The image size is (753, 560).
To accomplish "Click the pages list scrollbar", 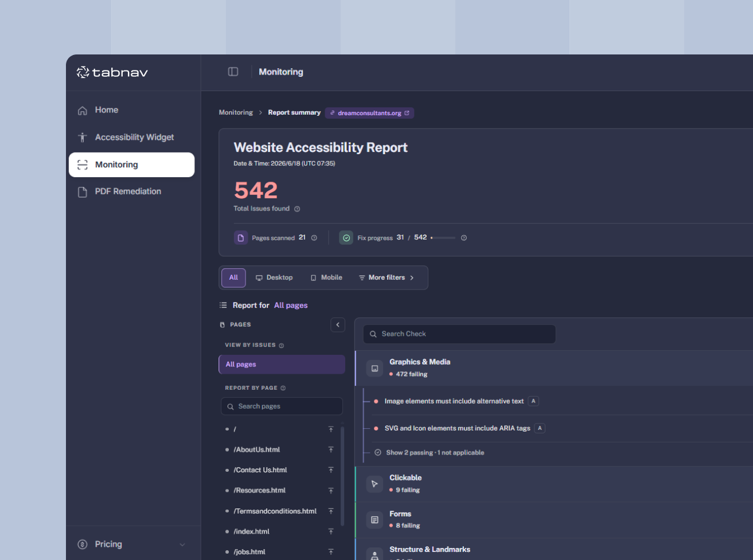I will 342,476.
